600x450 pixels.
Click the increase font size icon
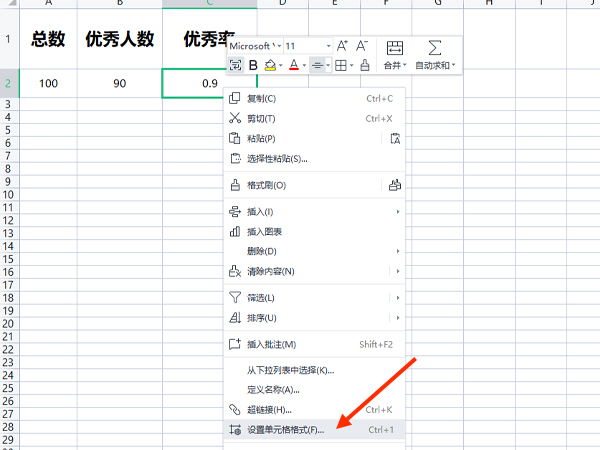pos(342,46)
